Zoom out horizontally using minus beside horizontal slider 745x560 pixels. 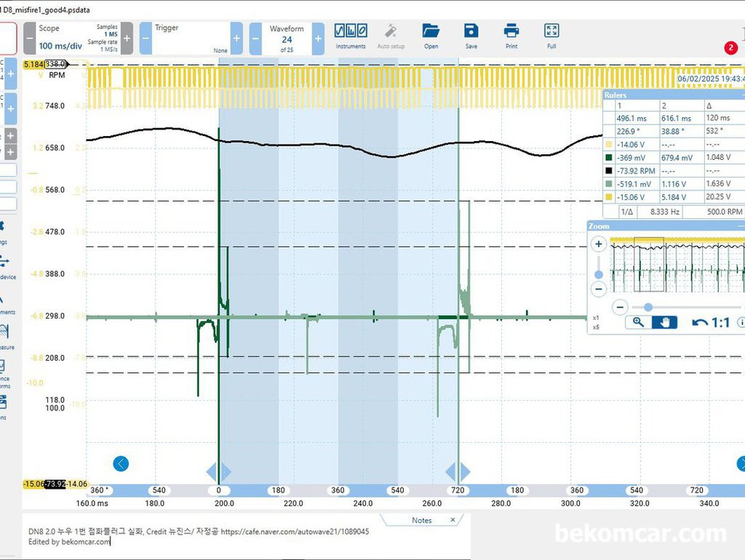point(620,308)
